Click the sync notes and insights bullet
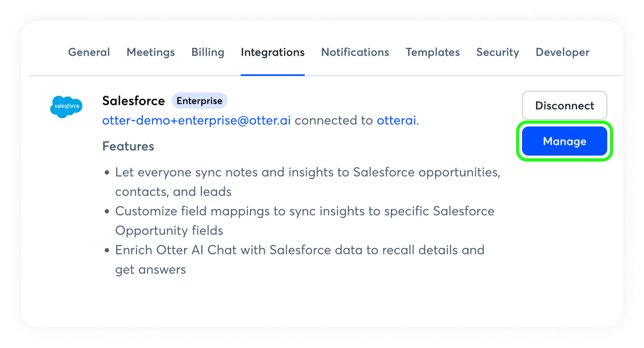Viewport: 644px width, 348px height. (307, 172)
